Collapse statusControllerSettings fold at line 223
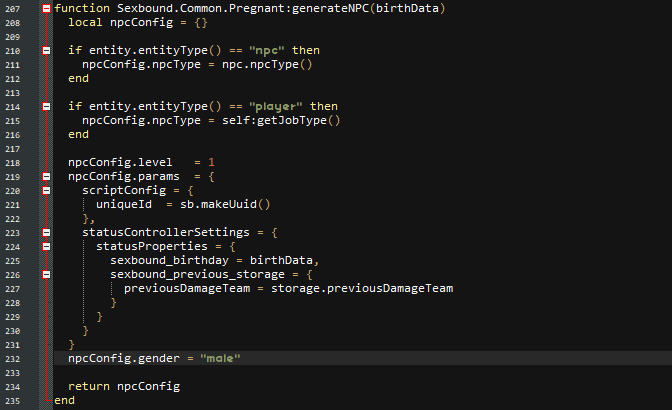Screen dimensions: 672x410 (x=46, y=233)
